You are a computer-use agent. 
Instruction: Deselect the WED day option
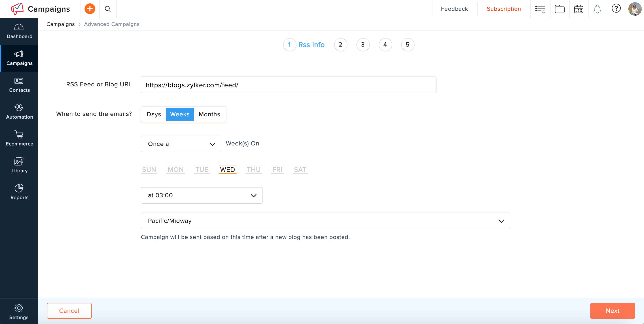pyautogui.click(x=227, y=170)
